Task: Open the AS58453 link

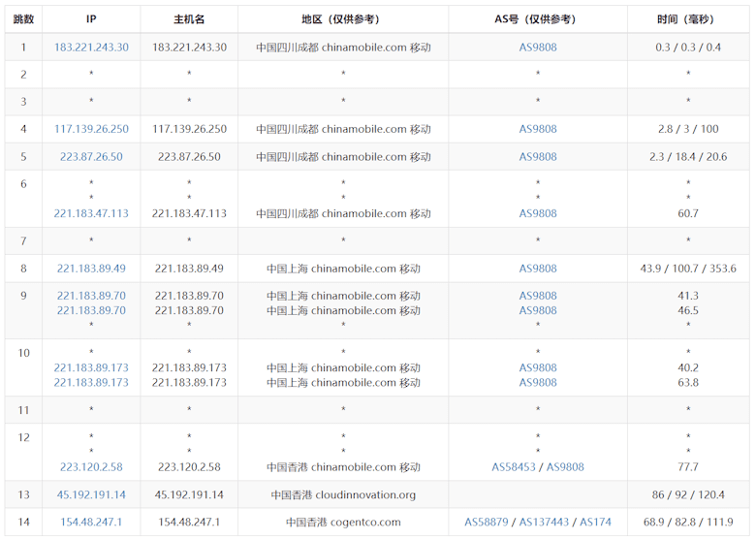Action: (514, 466)
